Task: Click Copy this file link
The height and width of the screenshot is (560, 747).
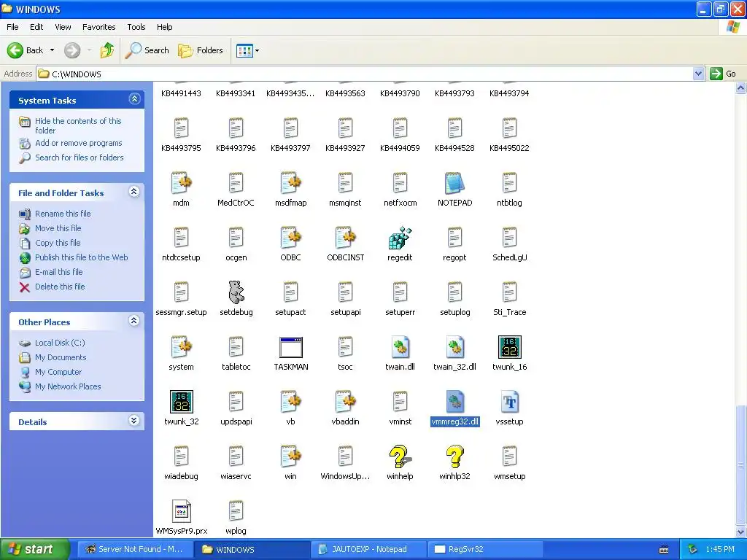Action: [58, 243]
